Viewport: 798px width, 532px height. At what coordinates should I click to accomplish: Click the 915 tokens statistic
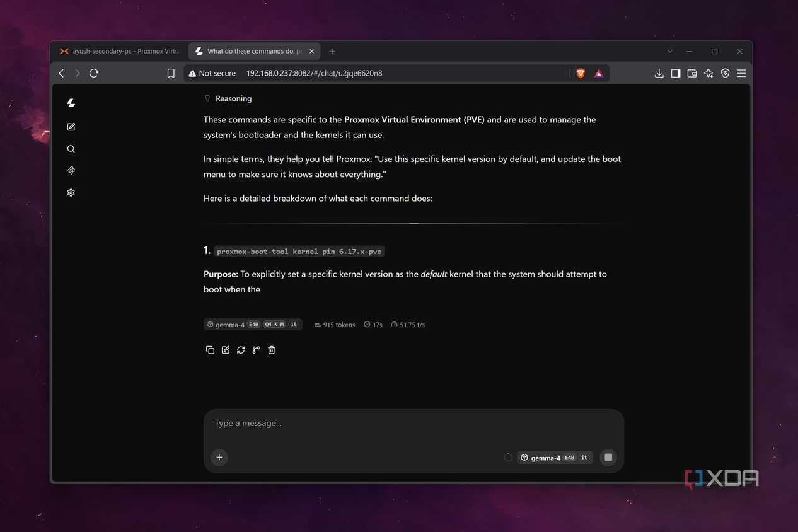point(335,325)
